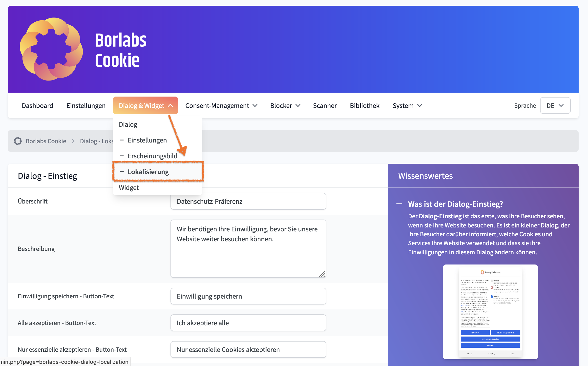The width and height of the screenshot is (588, 366).
Task: Open the Sprache DE language selector
Action: tap(555, 106)
